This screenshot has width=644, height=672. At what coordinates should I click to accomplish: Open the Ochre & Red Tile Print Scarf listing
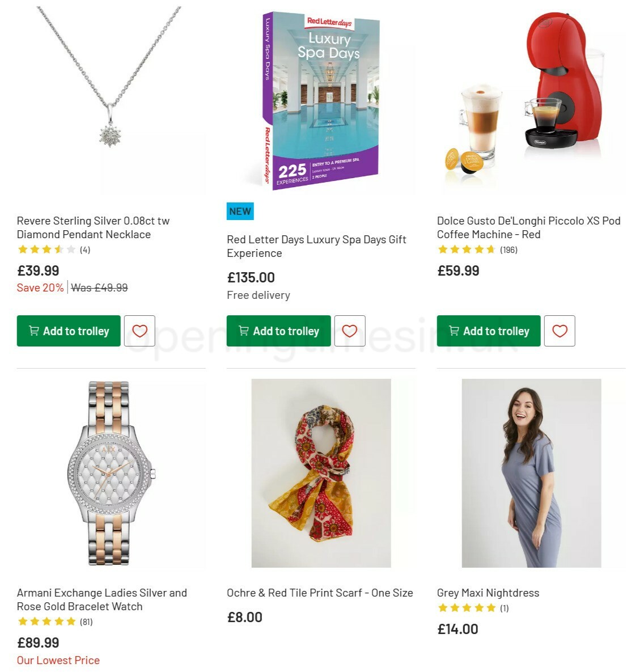(320, 592)
